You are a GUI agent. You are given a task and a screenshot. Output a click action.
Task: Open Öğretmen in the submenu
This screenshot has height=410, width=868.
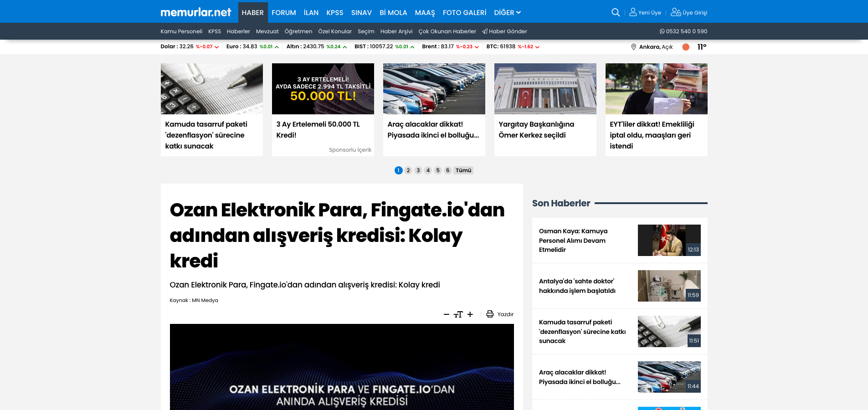298,31
